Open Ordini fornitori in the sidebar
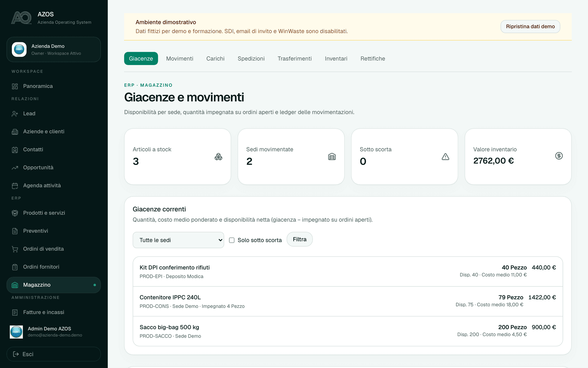 [54, 267]
